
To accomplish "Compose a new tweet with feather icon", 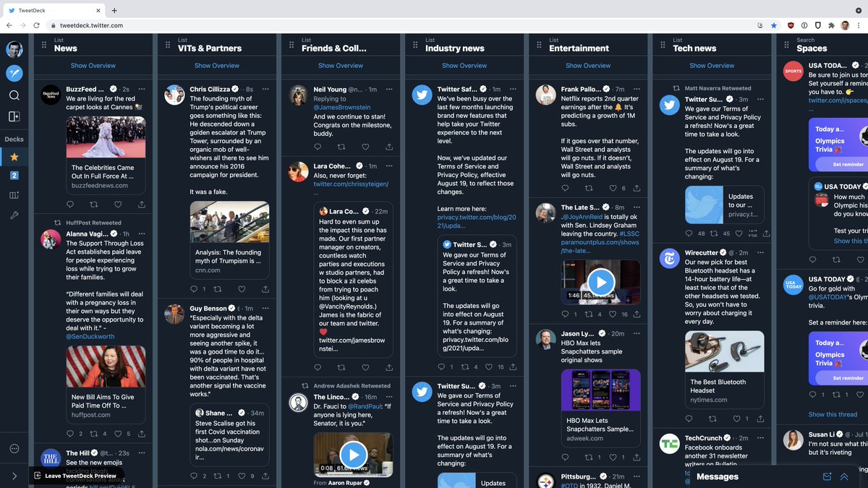I will click(x=14, y=73).
